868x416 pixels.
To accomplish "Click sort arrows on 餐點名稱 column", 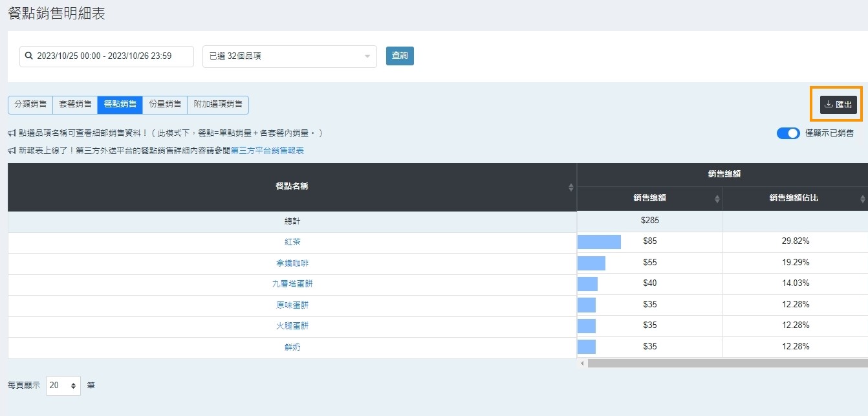I will (570, 187).
